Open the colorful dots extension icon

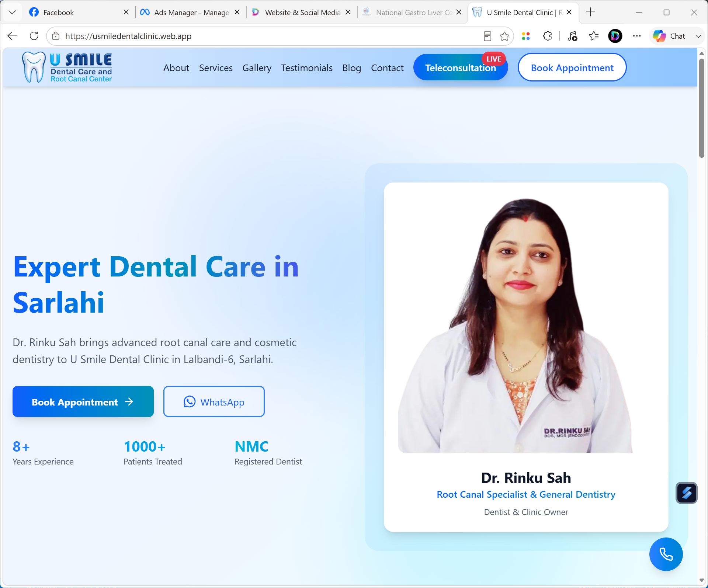point(526,36)
